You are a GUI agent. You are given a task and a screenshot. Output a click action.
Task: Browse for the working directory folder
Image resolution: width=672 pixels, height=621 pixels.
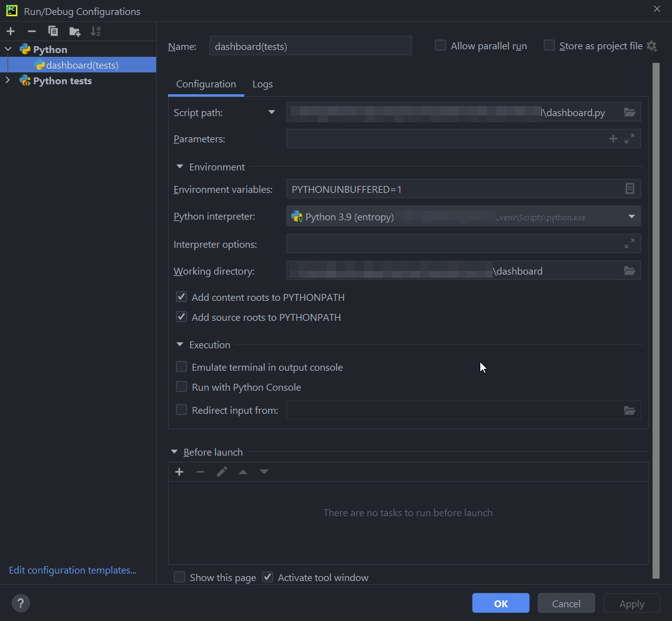click(x=629, y=271)
